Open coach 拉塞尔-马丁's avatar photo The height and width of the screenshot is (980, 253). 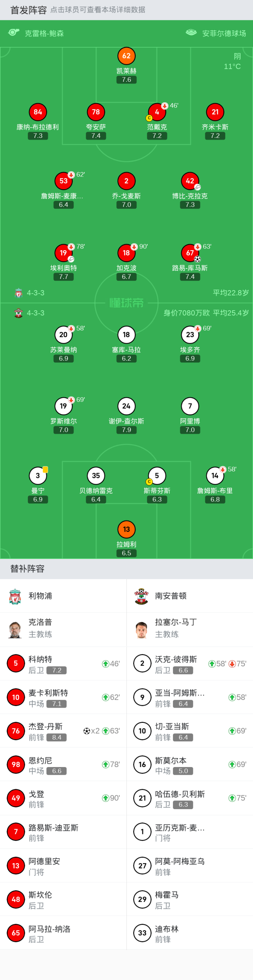click(141, 629)
